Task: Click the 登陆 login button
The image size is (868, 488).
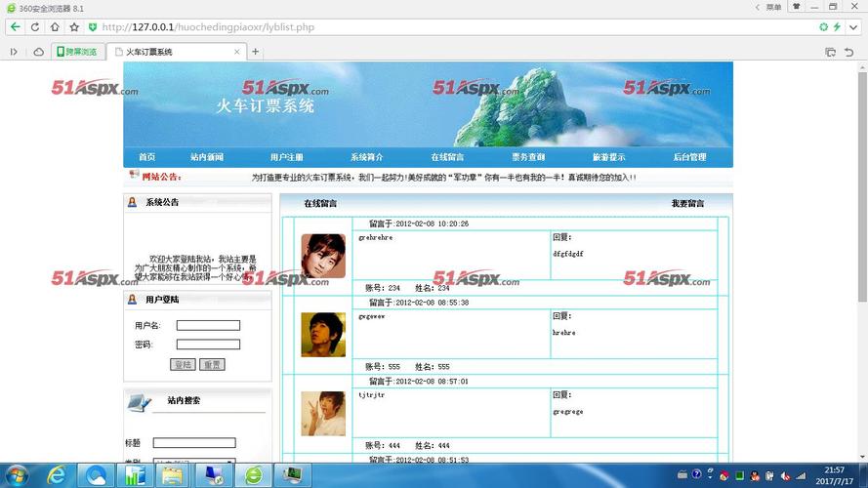Action: pos(183,364)
